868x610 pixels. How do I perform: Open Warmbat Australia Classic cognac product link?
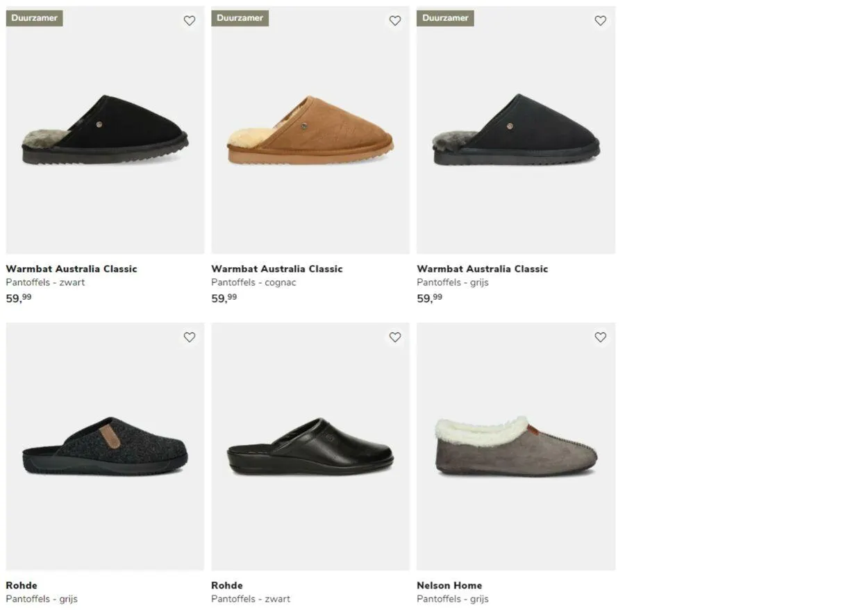(277, 269)
